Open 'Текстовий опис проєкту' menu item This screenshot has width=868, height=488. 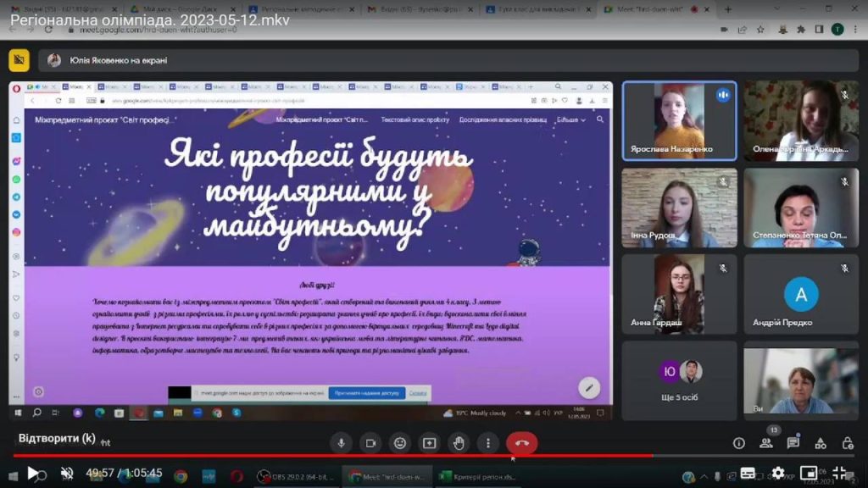pos(415,120)
